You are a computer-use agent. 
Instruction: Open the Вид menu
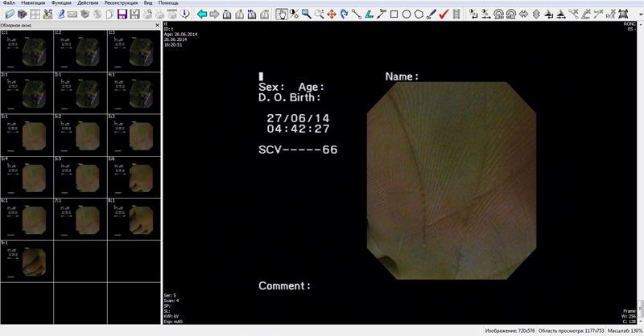pyautogui.click(x=148, y=3)
